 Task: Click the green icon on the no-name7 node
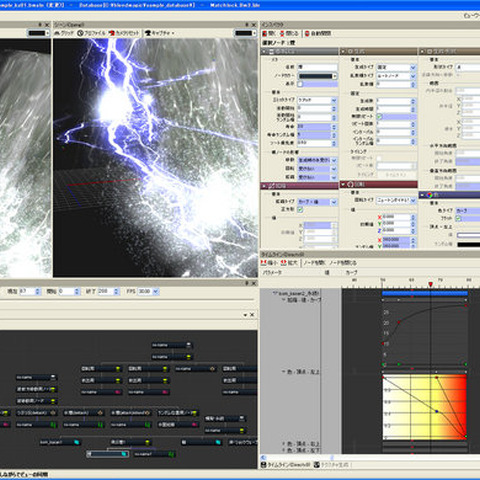tap(171, 454)
